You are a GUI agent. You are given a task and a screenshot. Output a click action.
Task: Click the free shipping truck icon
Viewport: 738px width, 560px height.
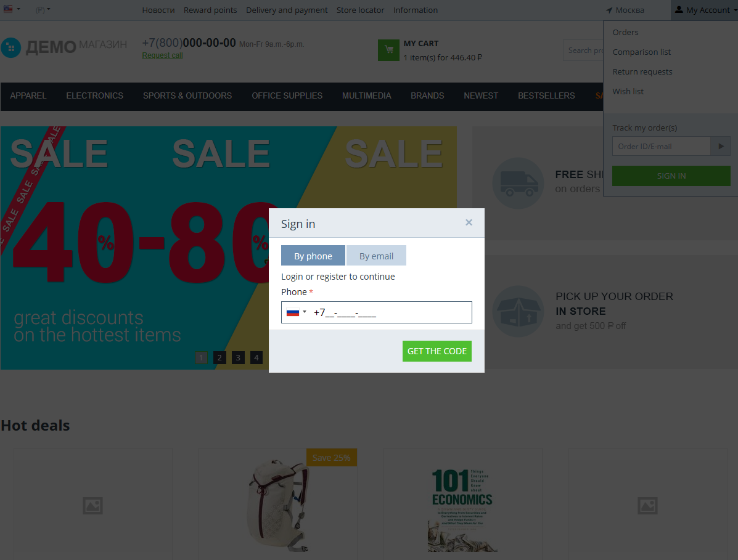518,183
